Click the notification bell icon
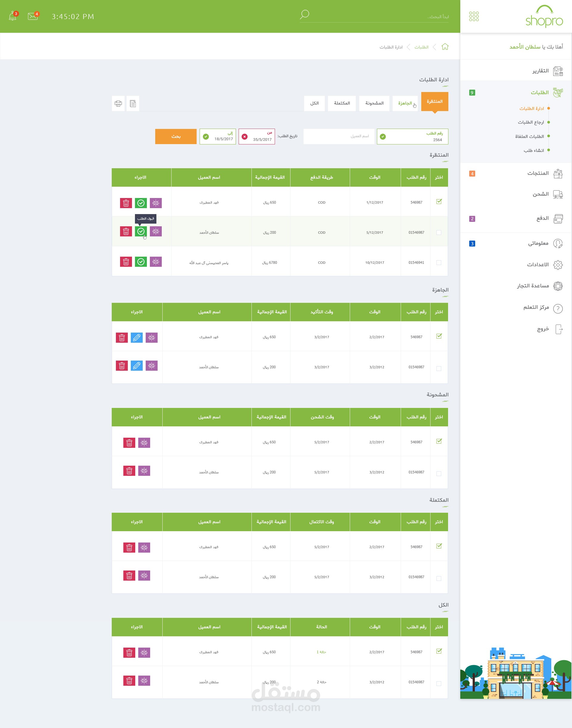The height and width of the screenshot is (728, 572). (13, 16)
